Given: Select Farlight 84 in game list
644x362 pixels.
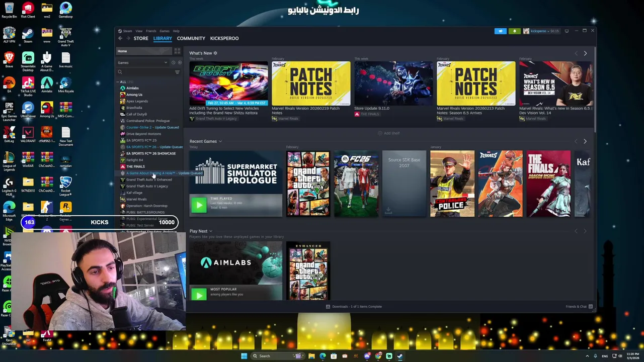Looking at the screenshot, I should 134,160.
